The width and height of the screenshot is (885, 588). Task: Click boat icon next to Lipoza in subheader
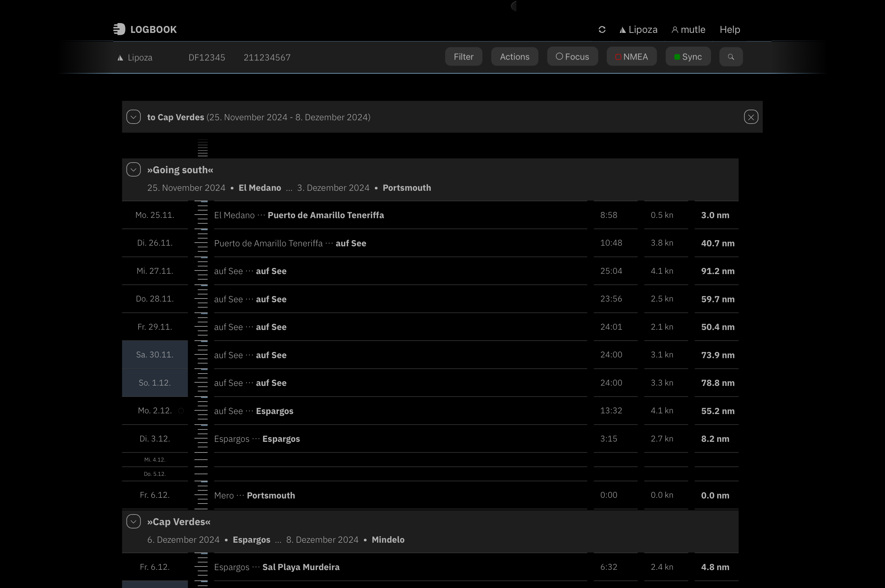pyautogui.click(x=120, y=58)
